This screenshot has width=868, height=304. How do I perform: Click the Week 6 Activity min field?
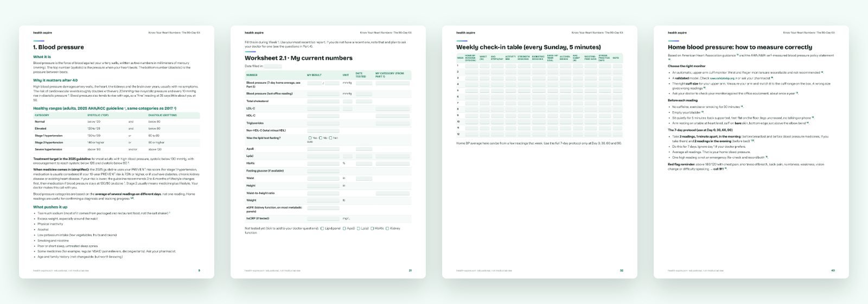(x=510, y=97)
